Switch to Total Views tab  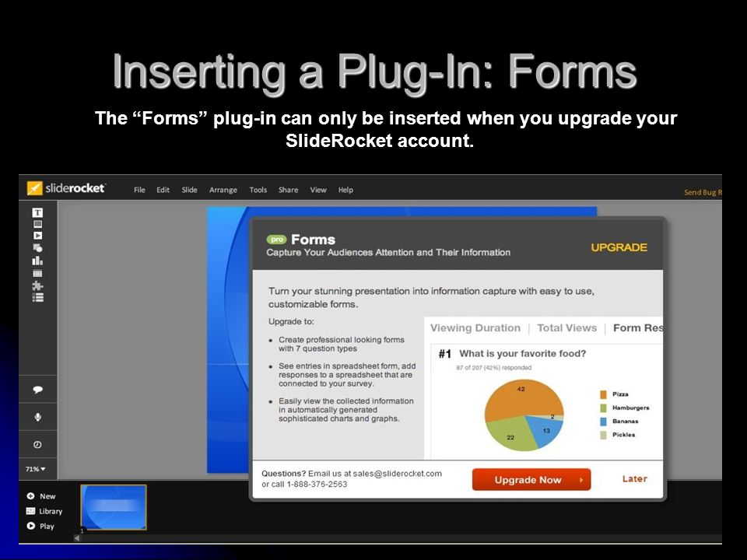click(x=566, y=327)
